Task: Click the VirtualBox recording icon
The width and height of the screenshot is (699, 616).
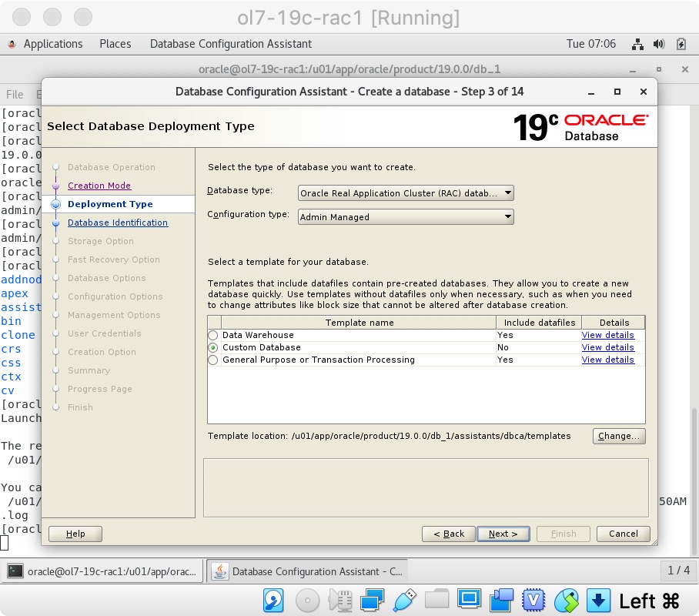Action: [x=501, y=601]
